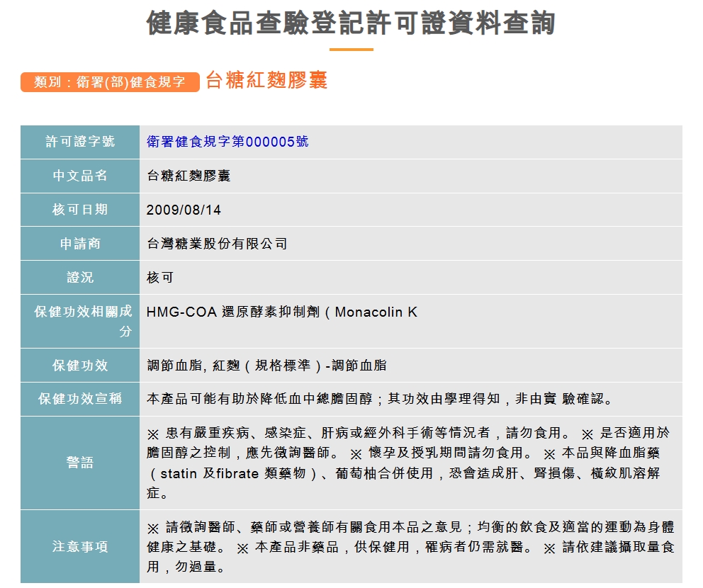The height and width of the screenshot is (588, 703).
Task: Select the 證況 row label cell
Action: coord(80,278)
